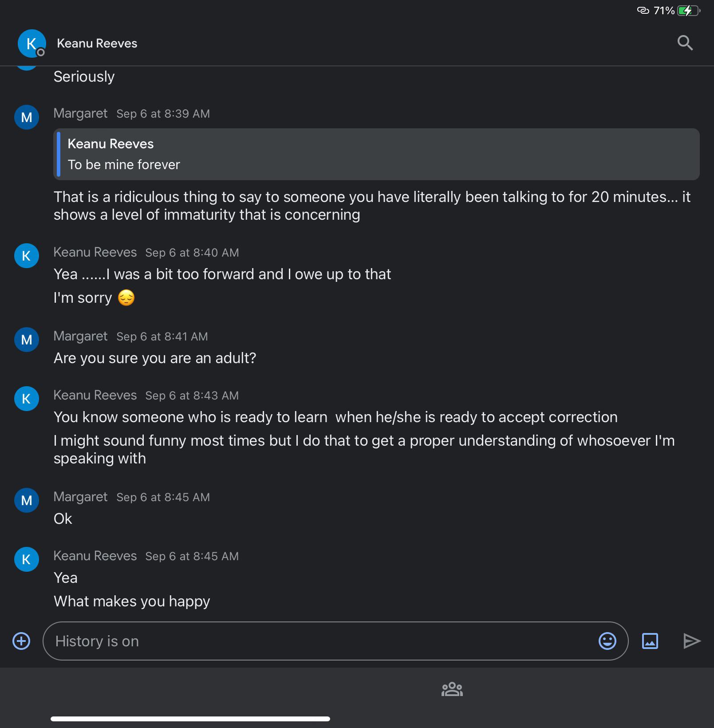Tap Keanu's avatar beside 8:40 AM message
714x728 pixels.
(x=27, y=256)
